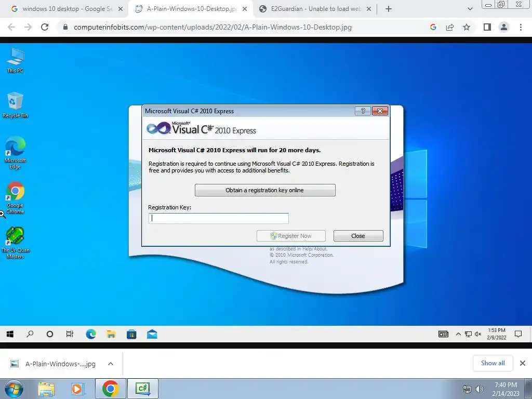Click The Ur-Quan Masters desktop icon
The image size is (532, 399).
15,243
